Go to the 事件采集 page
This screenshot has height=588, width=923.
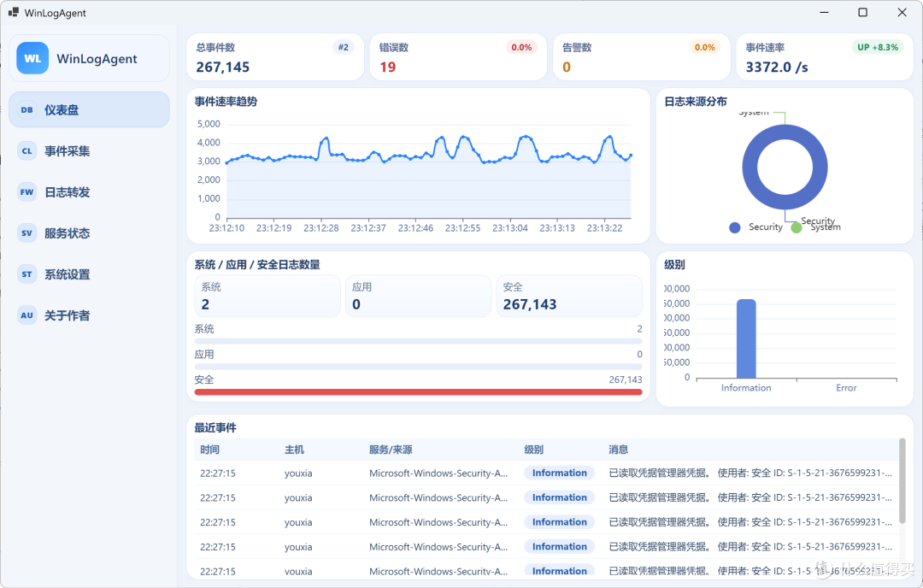(x=89, y=150)
